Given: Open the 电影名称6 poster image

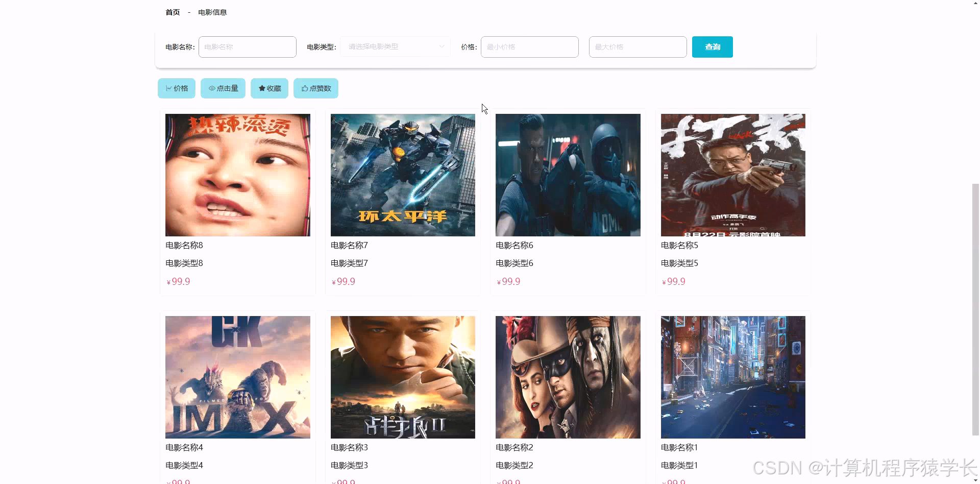Looking at the screenshot, I should click(568, 175).
